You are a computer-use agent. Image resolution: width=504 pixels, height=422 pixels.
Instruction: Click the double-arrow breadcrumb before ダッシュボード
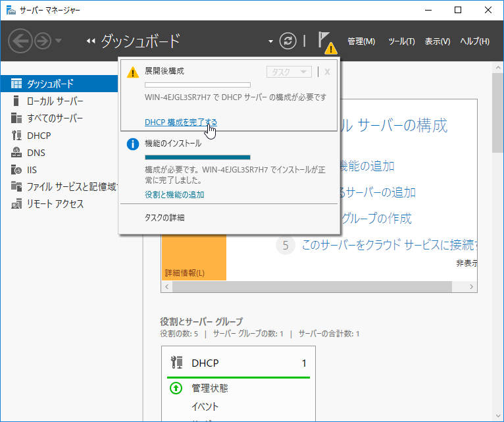click(x=91, y=41)
